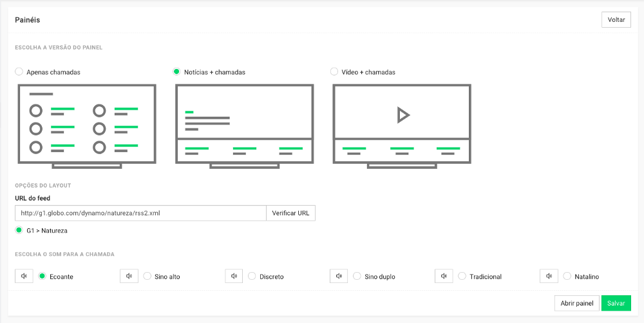Select the G1 > Natureza feed option
This screenshot has height=323, width=644.
tap(19, 230)
